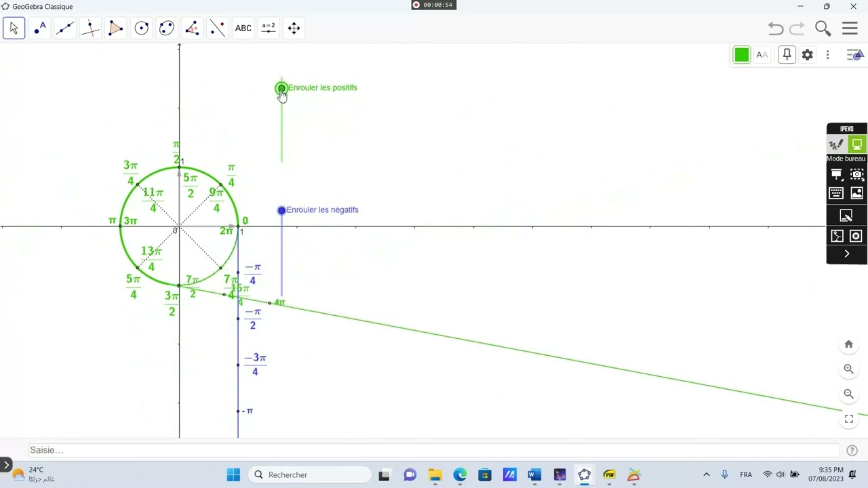Zoom out of the graphics view

click(848, 394)
